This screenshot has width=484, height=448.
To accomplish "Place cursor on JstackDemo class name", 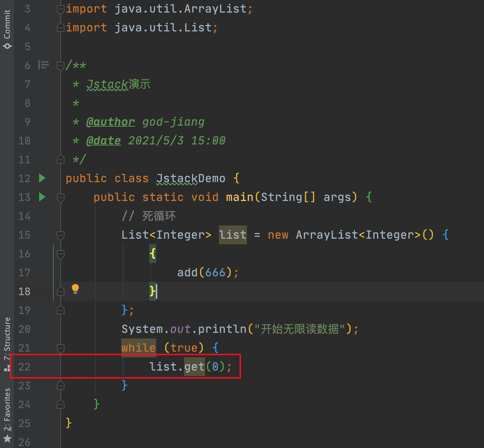I will 191,178.
